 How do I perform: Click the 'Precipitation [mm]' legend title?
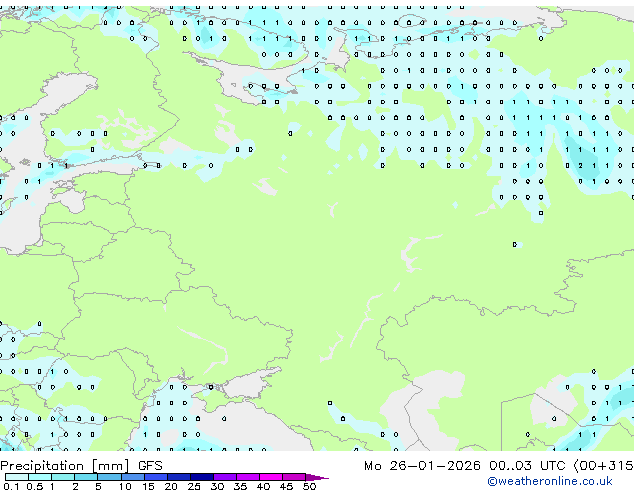[x=65, y=466]
